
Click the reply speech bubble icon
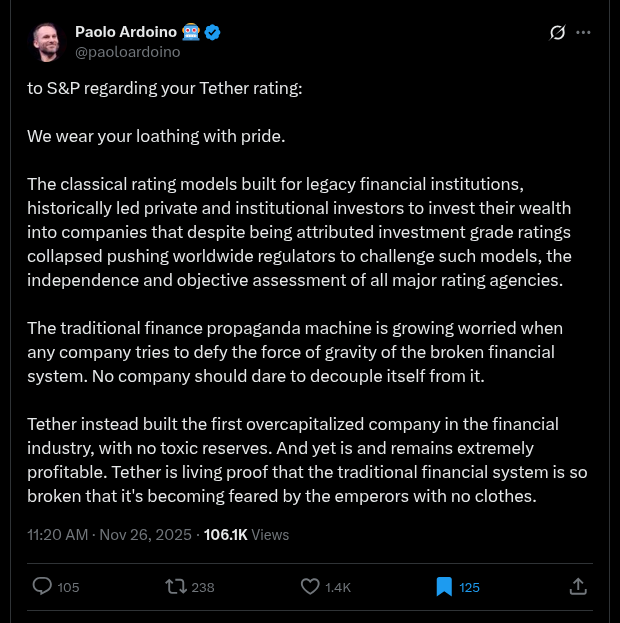tap(42, 587)
